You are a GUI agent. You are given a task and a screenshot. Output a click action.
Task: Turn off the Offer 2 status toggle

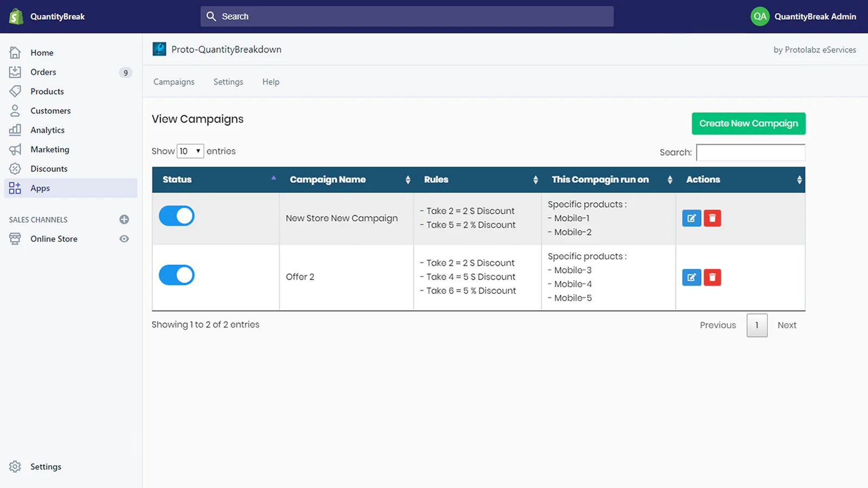coord(177,275)
